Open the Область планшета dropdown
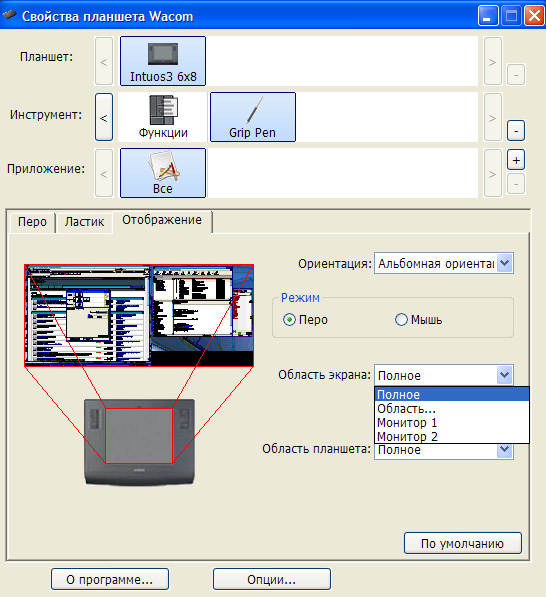This screenshot has width=546, height=597. tap(444, 450)
